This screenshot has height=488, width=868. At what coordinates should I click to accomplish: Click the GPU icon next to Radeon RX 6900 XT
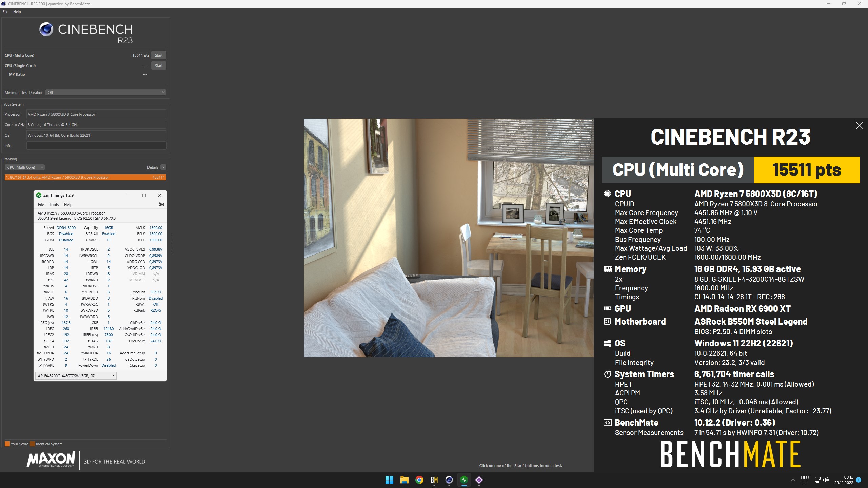608,308
